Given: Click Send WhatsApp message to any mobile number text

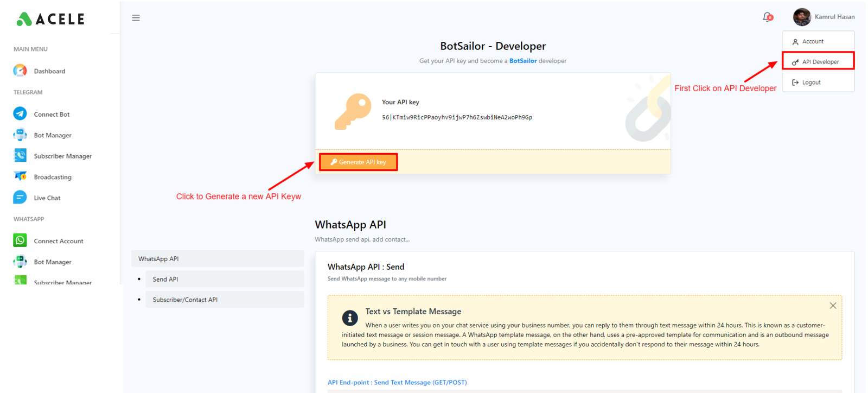Looking at the screenshot, I should 387,279.
